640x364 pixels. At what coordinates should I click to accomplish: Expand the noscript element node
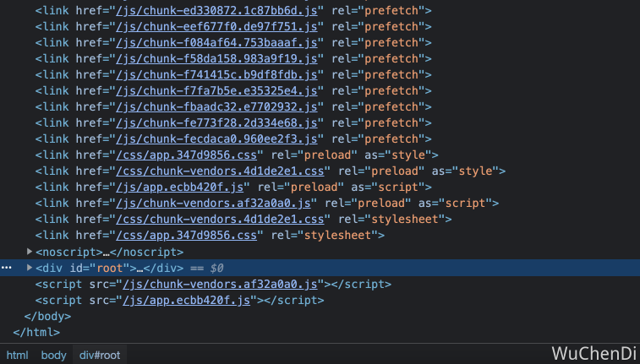[30, 252]
